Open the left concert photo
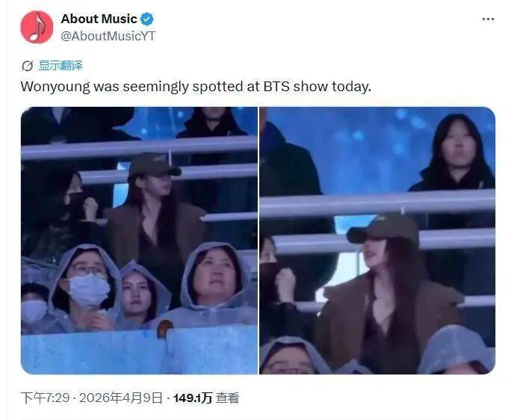The height and width of the screenshot is (420, 508). 139,241
